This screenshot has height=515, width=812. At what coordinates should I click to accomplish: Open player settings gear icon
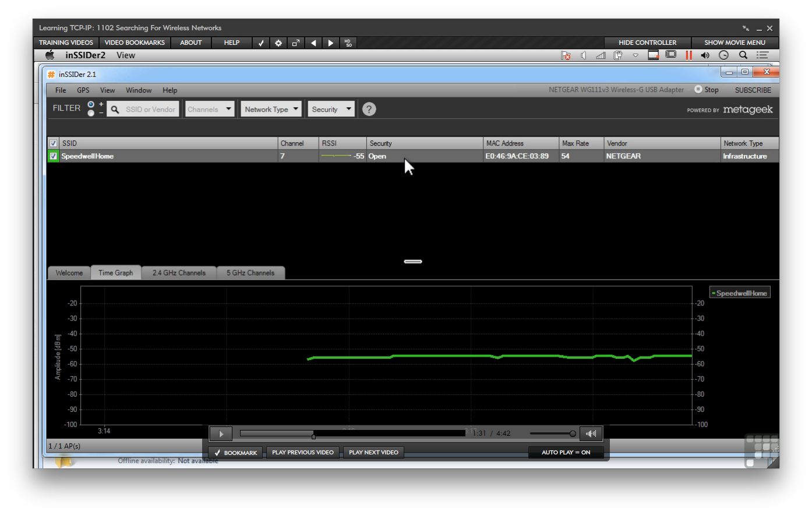(x=278, y=43)
